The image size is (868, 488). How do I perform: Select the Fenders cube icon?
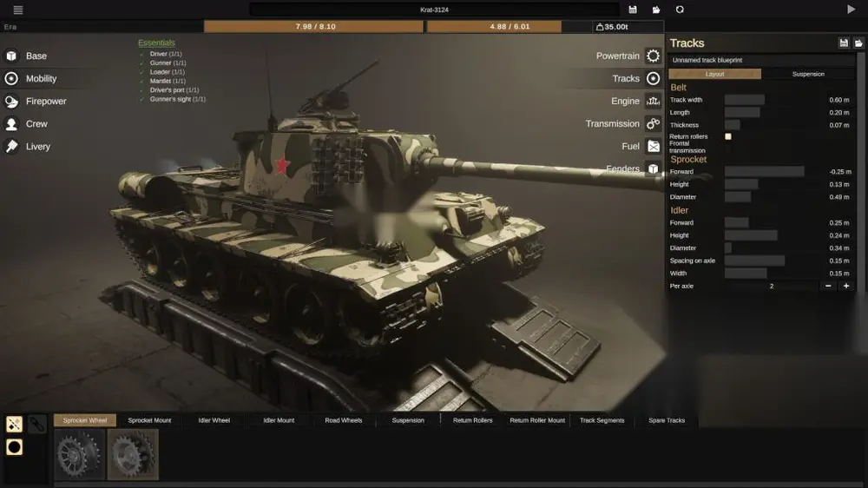pyautogui.click(x=654, y=169)
